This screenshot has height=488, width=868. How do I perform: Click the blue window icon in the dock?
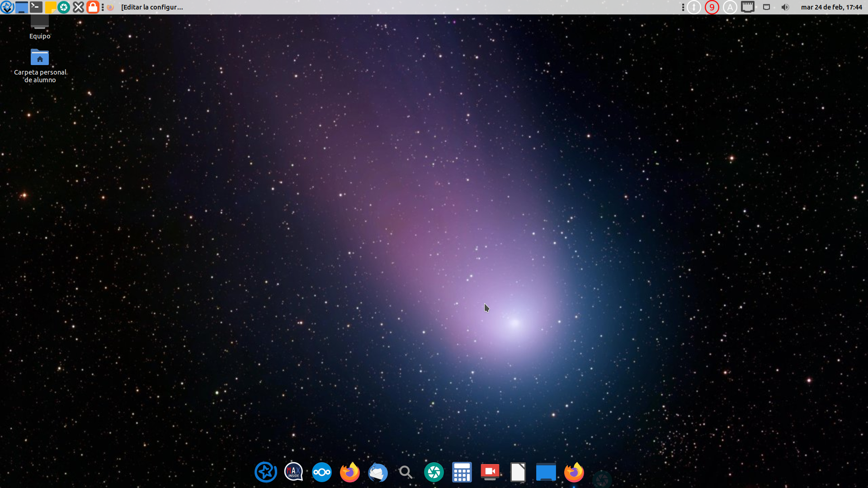coord(546,472)
